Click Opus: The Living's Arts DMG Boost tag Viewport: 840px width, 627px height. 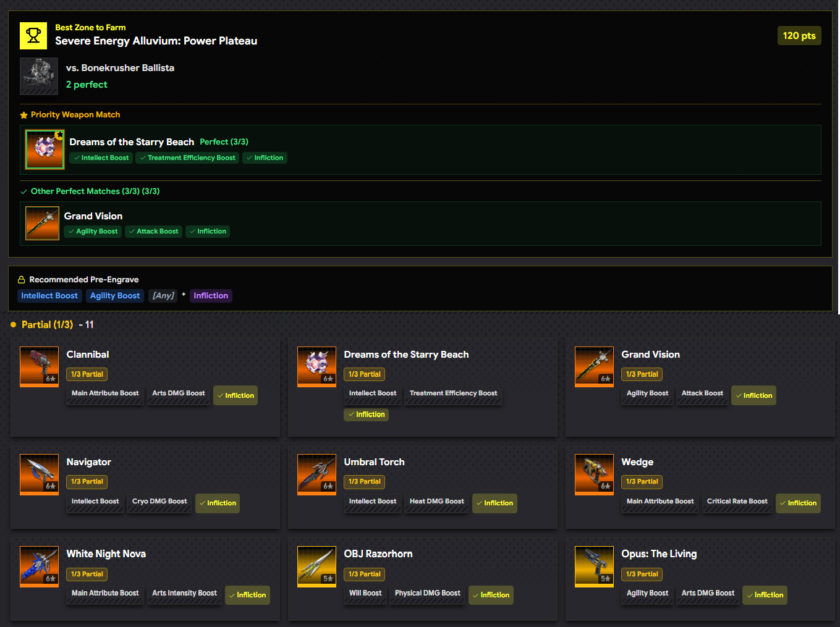coord(708,594)
